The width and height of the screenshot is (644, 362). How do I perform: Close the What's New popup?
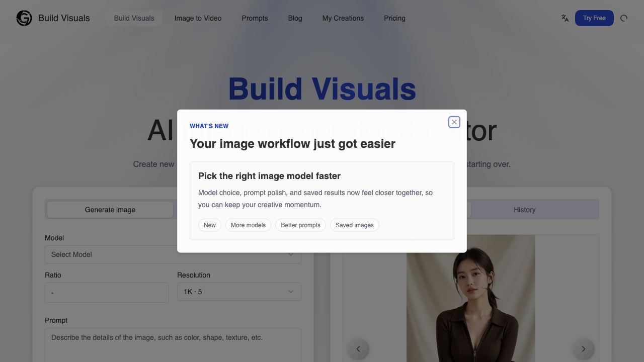pos(454,122)
